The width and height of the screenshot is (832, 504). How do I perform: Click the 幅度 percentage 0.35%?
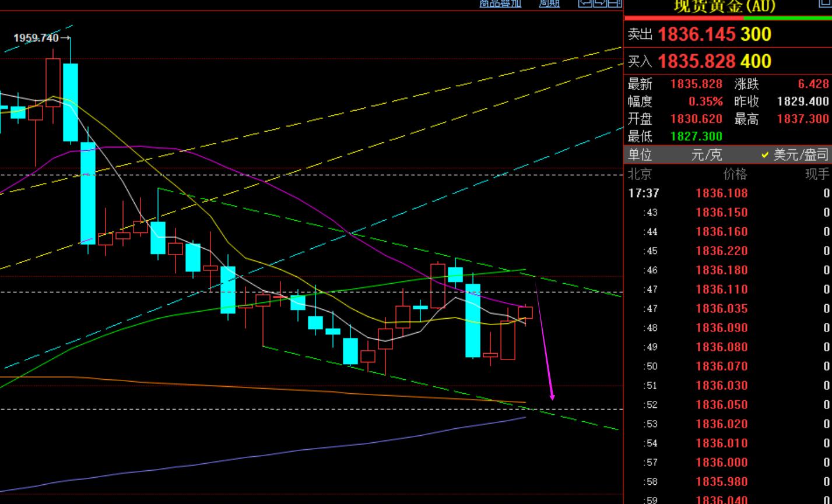[x=705, y=101]
